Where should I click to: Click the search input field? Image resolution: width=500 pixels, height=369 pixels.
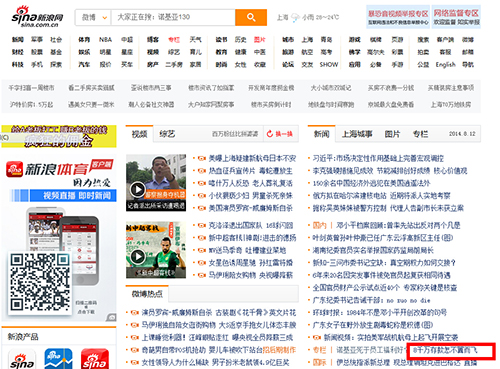click(x=173, y=17)
